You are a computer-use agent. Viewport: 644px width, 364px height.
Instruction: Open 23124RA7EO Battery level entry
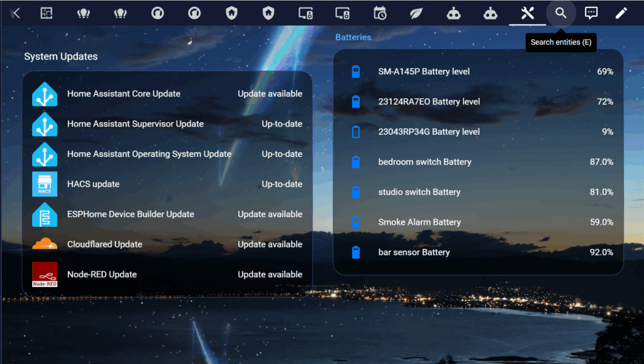coord(429,101)
